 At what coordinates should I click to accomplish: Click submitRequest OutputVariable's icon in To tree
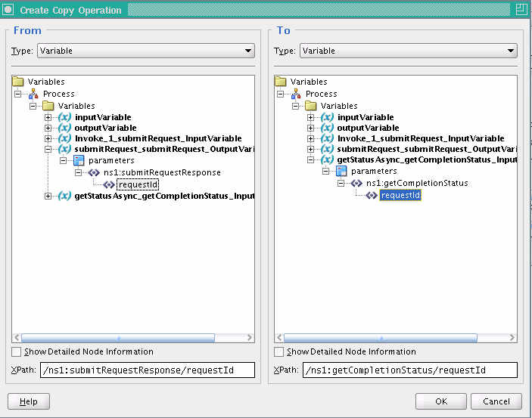pos(327,149)
